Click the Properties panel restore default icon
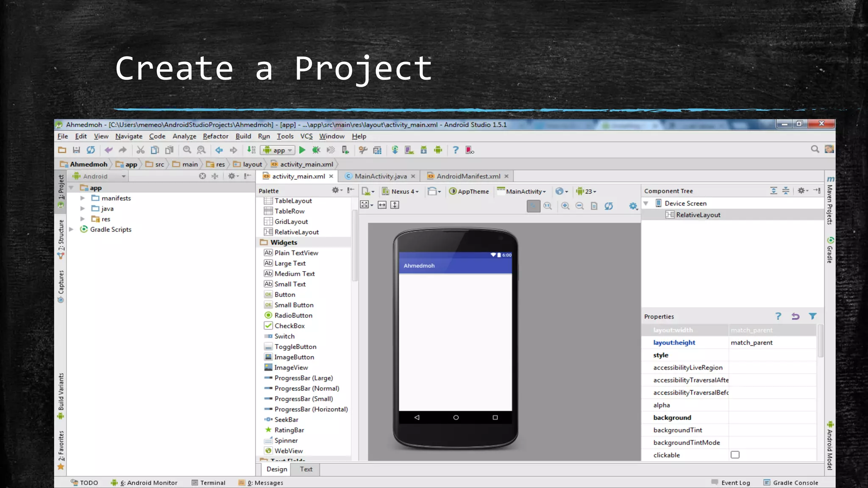Screen dimensions: 868x488 (x=796, y=316)
